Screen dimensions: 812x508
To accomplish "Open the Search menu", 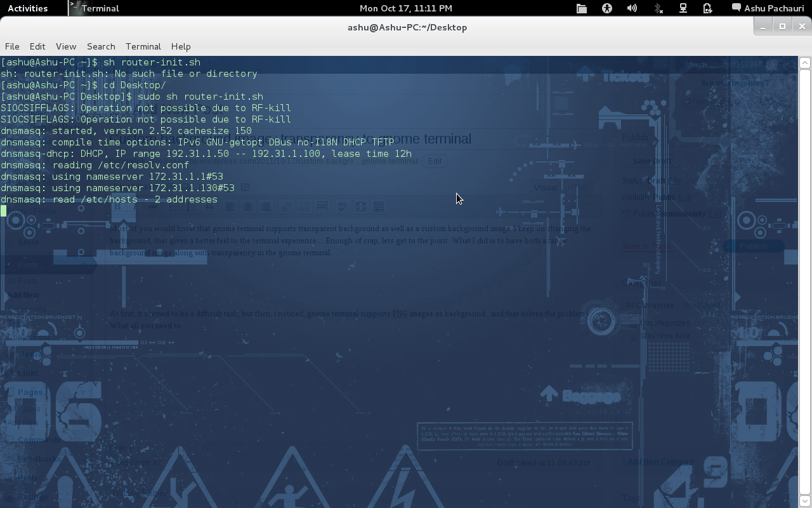I will [x=101, y=46].
